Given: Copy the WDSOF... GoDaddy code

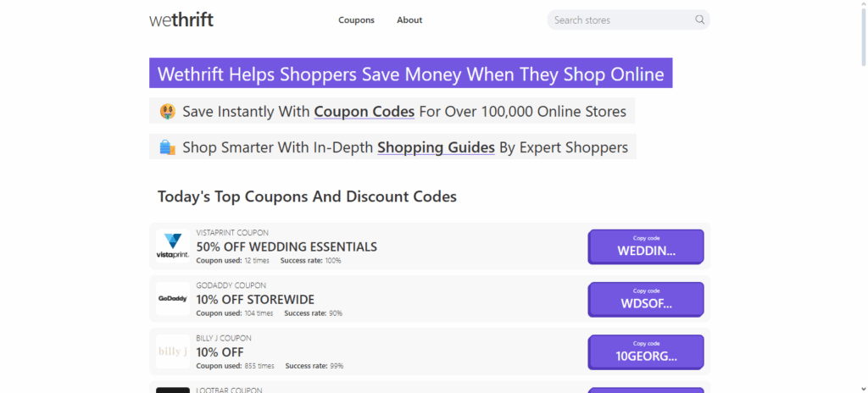Looking at the screenshot, I should point(646,299).
